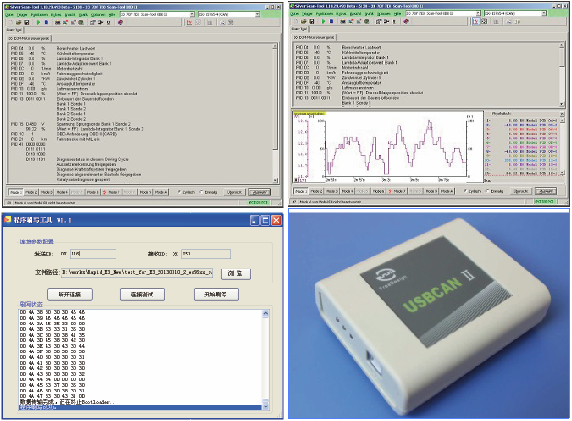Image resolution: width=572 pixels, height=421 pixels.
Task: Choose Zyklisch radio option in the graph window
Action: (x=465, y=191)
